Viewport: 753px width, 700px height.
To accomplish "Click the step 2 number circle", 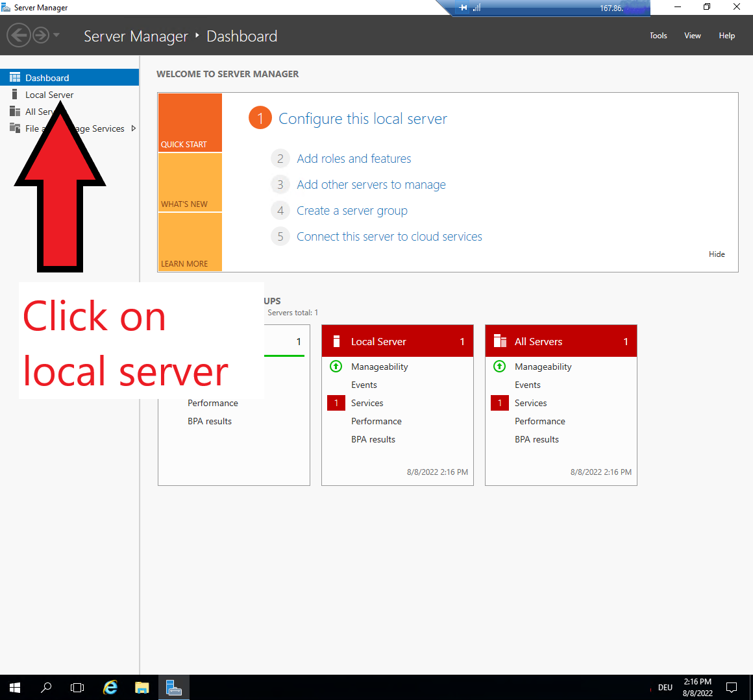I will [280, 159].
